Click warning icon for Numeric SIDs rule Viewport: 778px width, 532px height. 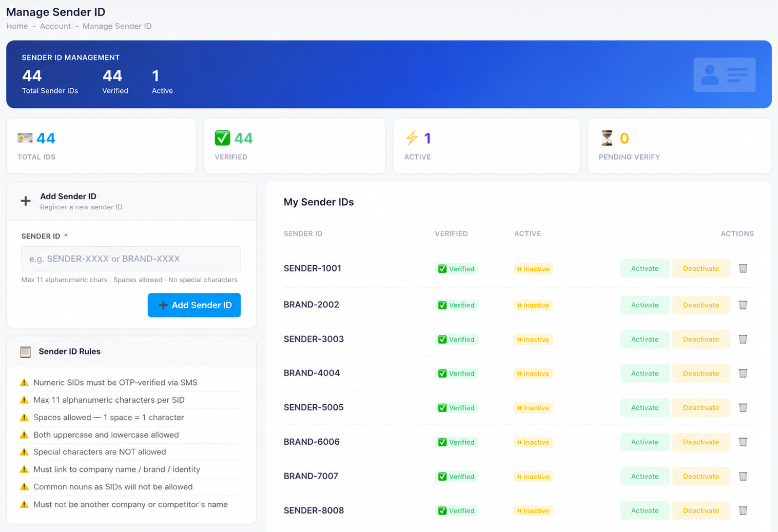24,382
